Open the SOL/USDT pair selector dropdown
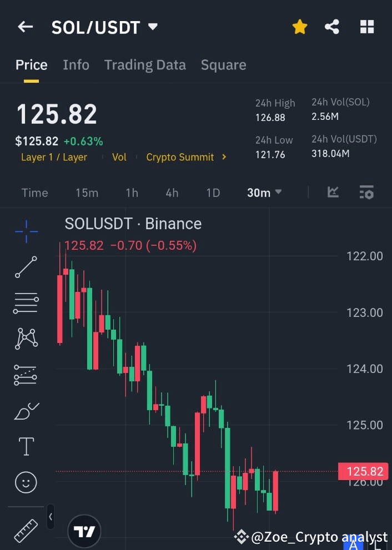The image size is (392, 550). point(152,26)
